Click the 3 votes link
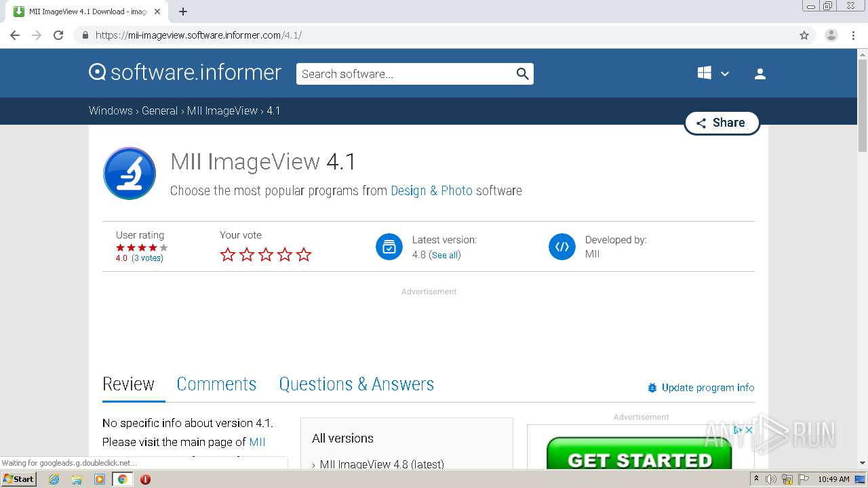The image size is (868, 488). coord(147,258)
